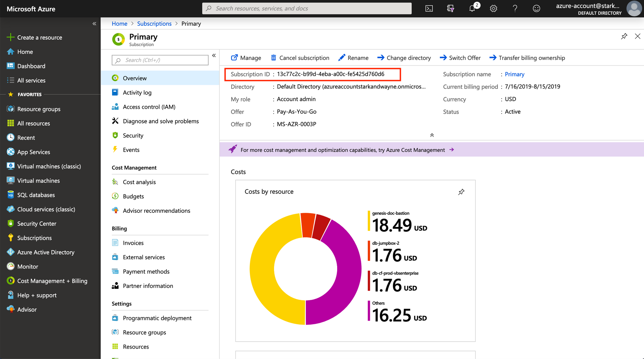
Task: Pin the Primary subscription blade
Action: click(624, 36)
